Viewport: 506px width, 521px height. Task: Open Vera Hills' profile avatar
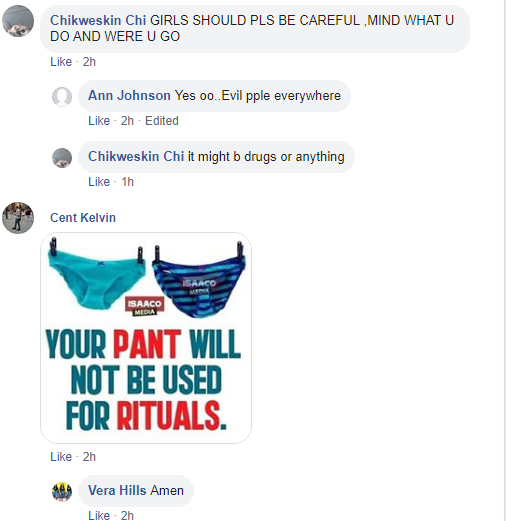(x=62, y=491)
